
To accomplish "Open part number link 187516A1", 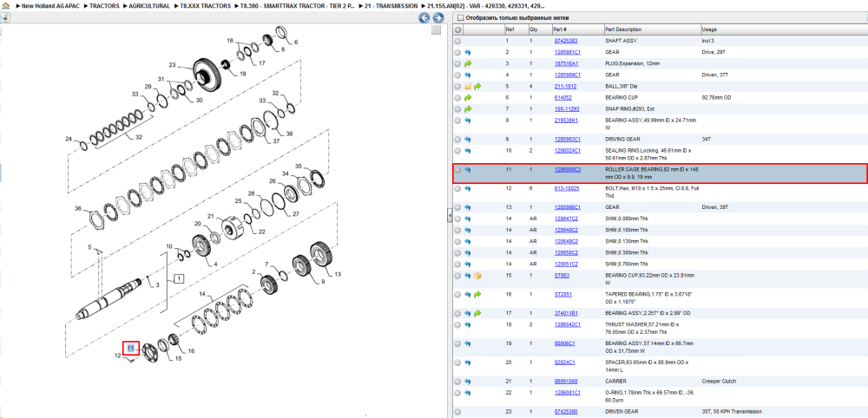I will point(565,63).
